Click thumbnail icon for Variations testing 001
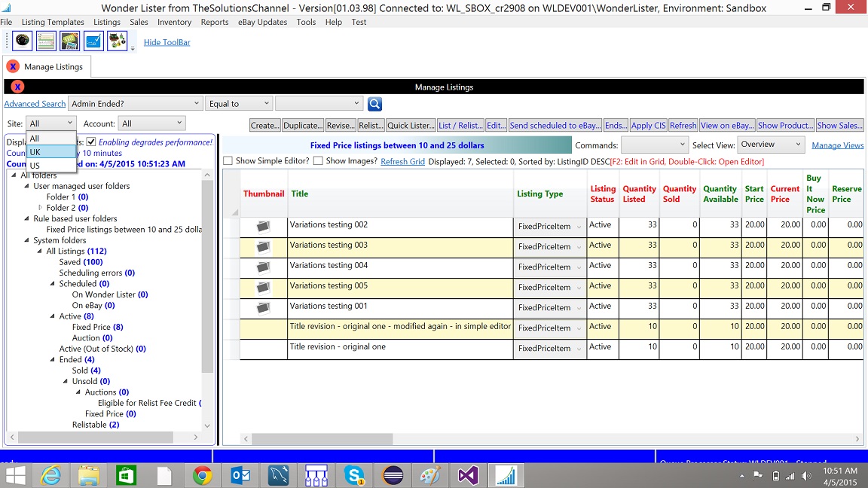Screen dimensions: 868x488 pyautogui.click(x=263, y=307)
